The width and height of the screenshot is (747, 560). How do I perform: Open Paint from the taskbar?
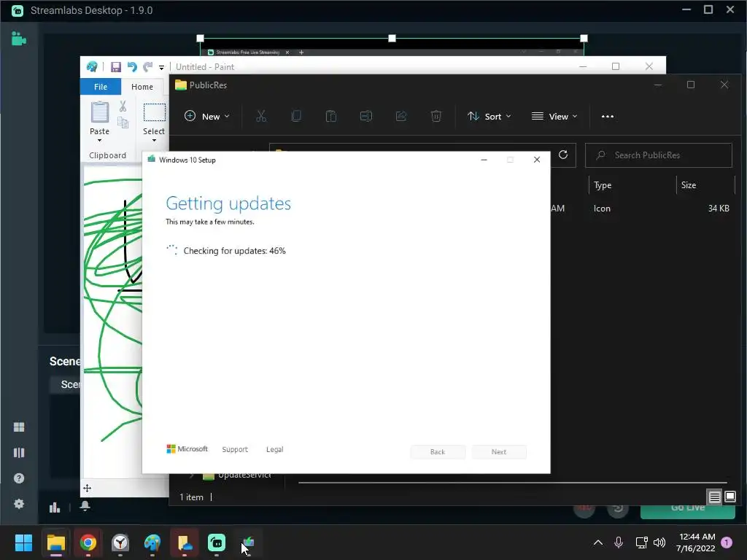(152, 542)
